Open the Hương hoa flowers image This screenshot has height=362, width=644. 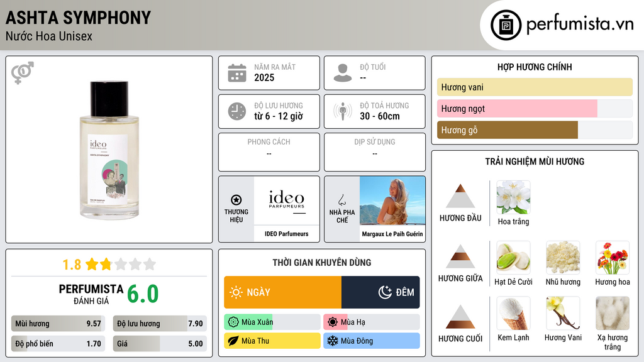613,257
